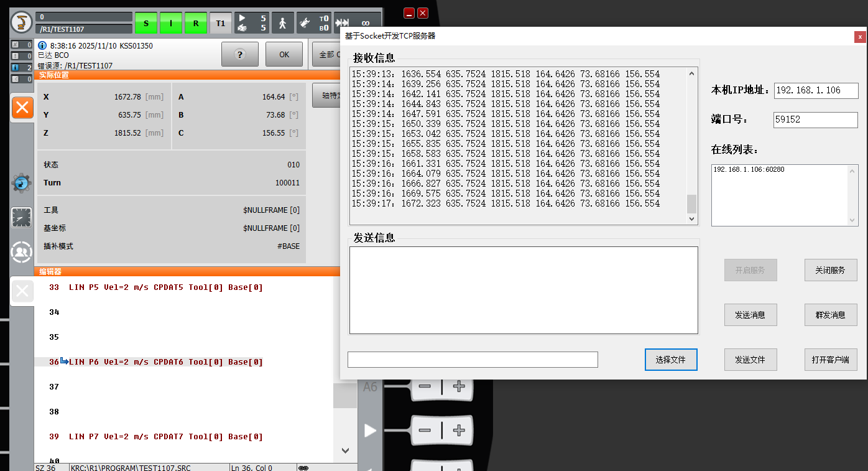Click the 端口号 port number field
The width and height of the screenshot is (868, 471).
(x=816, y=120)
